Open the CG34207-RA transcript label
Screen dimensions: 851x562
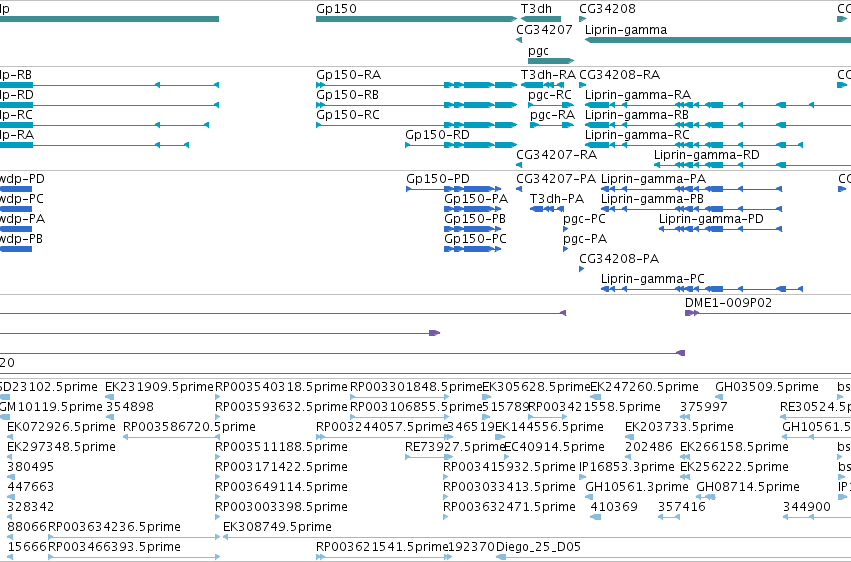click(556, 155)
